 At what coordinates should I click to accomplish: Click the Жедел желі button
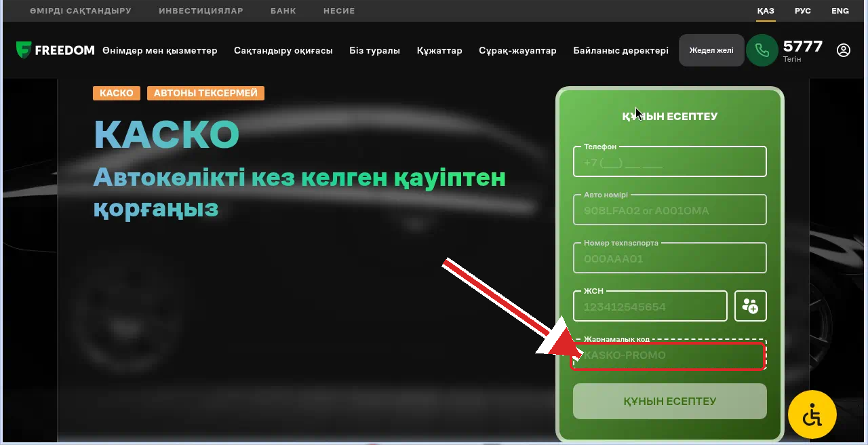point(711,50)
